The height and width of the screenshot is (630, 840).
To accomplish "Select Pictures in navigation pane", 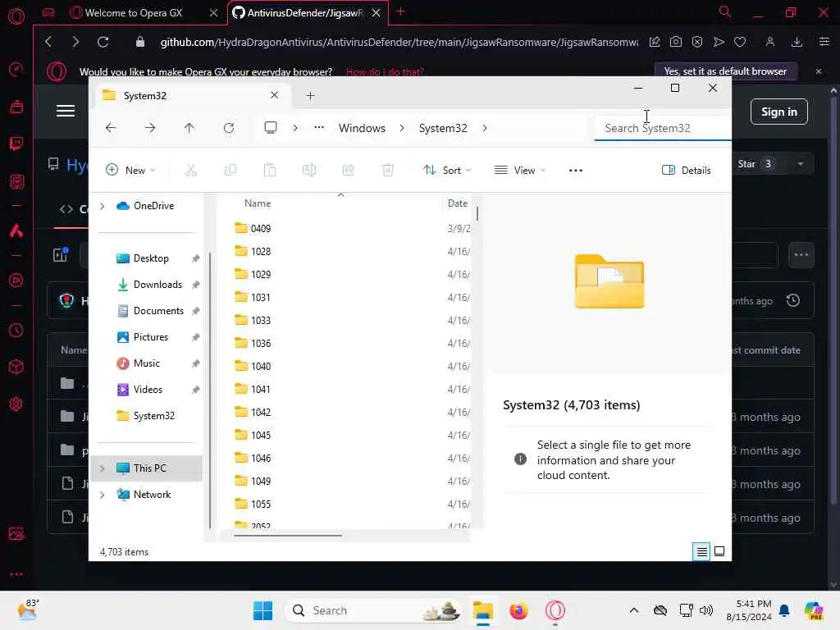I will pos(151,337).
